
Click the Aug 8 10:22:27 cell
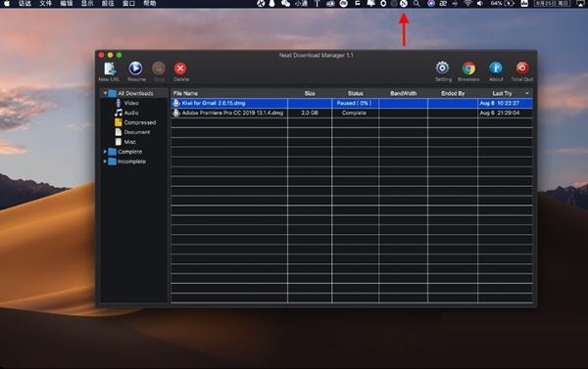505,103
